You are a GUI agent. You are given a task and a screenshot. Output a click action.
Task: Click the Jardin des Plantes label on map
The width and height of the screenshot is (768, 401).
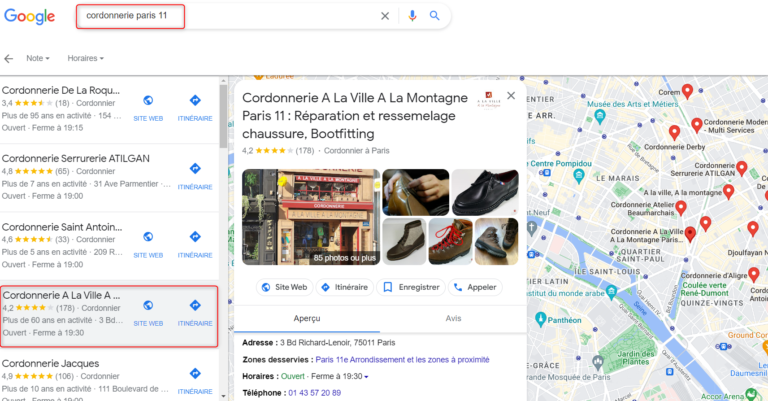click(x=635, y=358)
